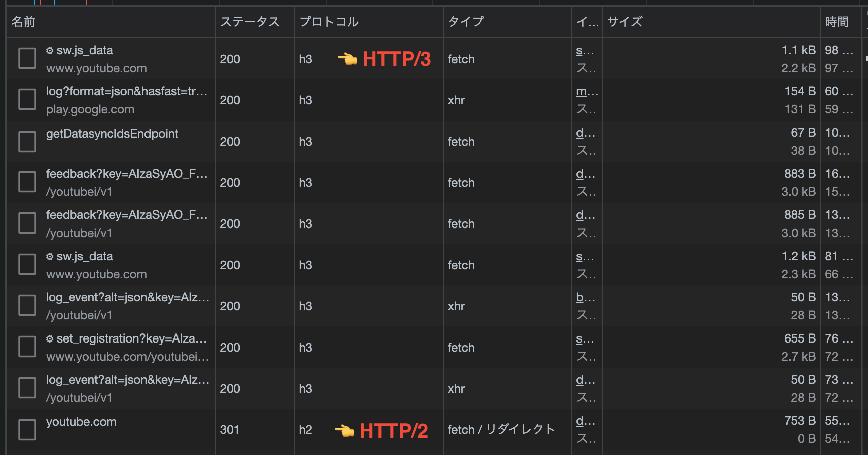The image size is (868, 455).
Task: Click inside the network timeline overview strip
Action: pos(201,3)
